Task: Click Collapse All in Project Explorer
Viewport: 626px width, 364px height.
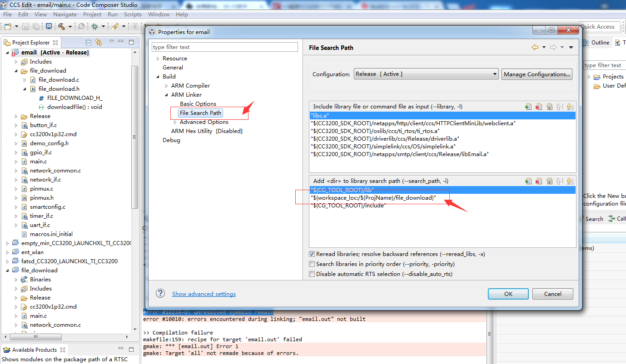Action: click(x=88, y=42)
